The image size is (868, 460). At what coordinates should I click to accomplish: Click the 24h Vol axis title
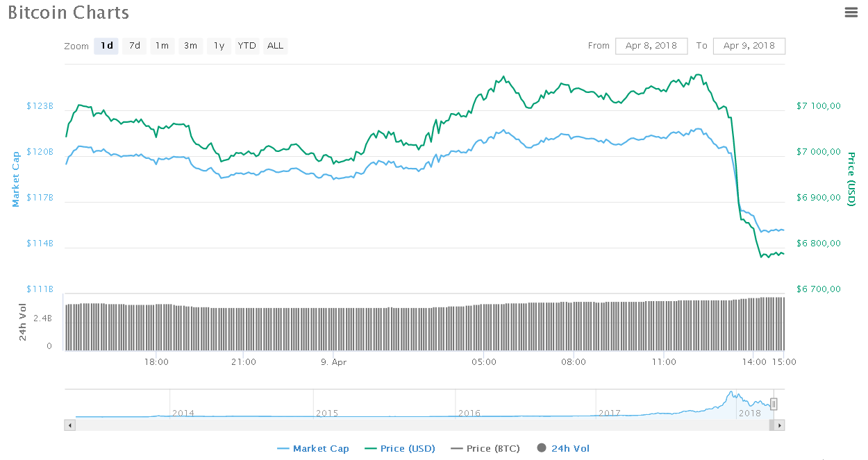22,322
